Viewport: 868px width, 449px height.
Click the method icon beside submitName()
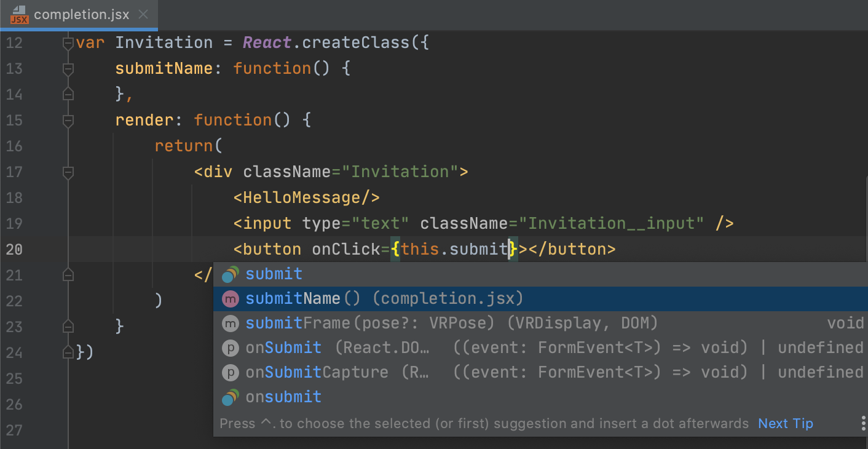click(x=230, y=298)
